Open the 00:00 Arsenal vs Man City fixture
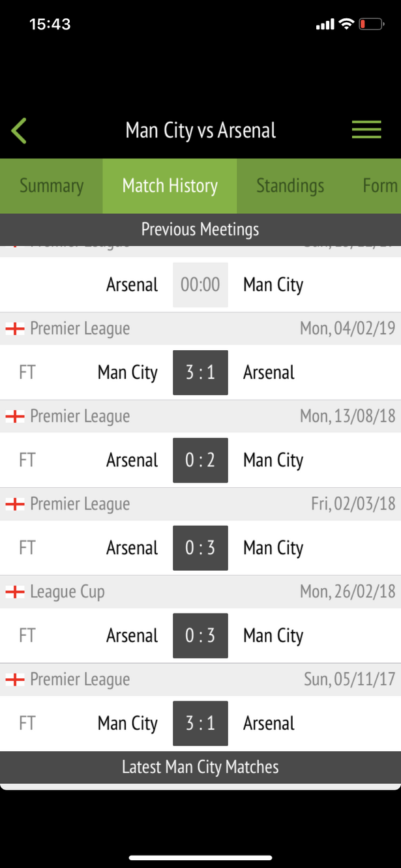 point(200,285)
